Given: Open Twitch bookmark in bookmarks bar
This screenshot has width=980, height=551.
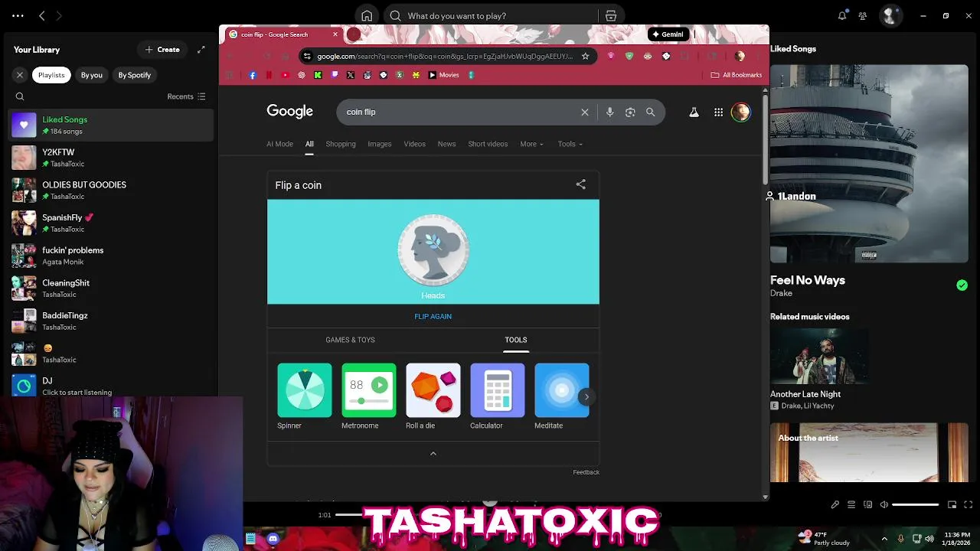Looking at the screenshot, I should click(335, 75).
